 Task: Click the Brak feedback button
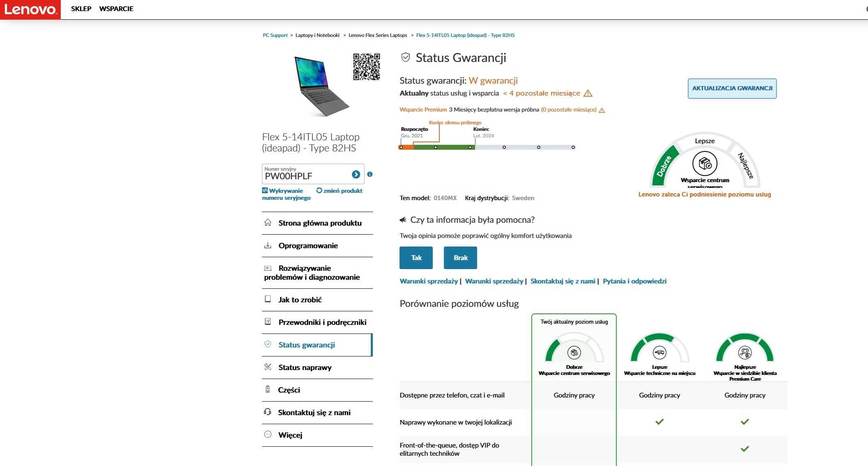point(460,258)
